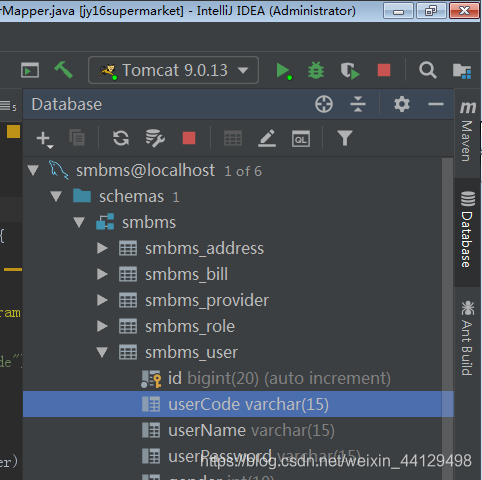Screen dimensions: 482x480
Task: Collapse all nodes in Database panel
Action: pyautogui.click(x=358, y=104)
